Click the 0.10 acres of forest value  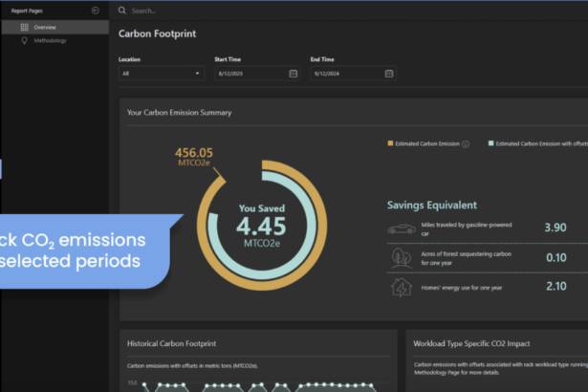556,258
